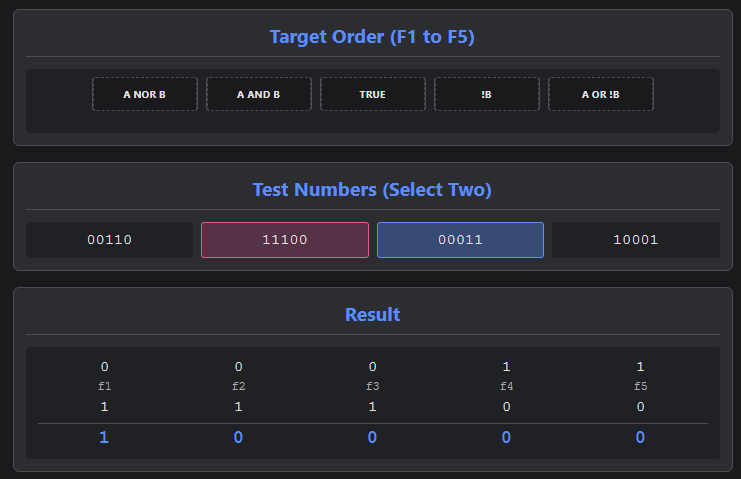Click the blue output bit below f1

(x=105, y=438)
